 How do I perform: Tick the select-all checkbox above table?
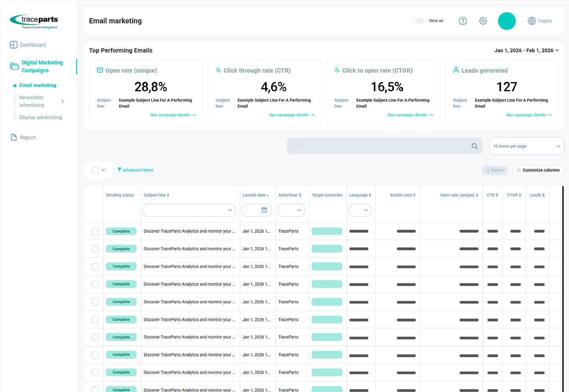[95, 170]
